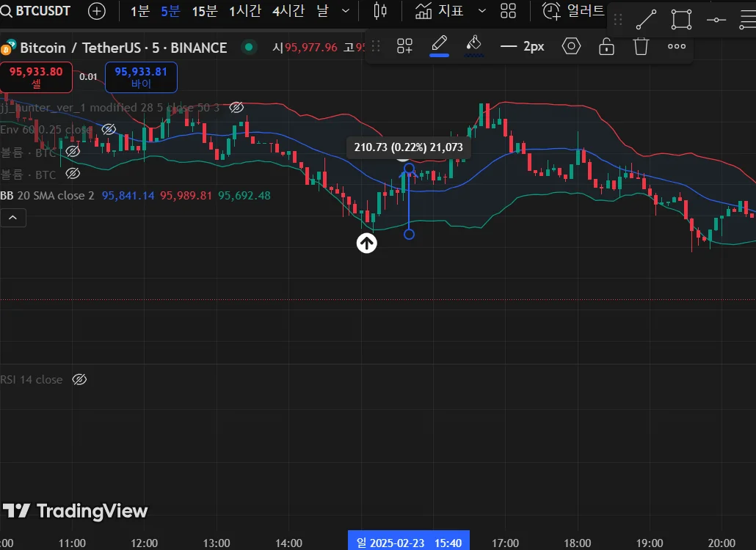Image resolution: width=756 pixels, height=550 pixels.
Task: Switch to the 1시간 timeframe
Action: [x=245, y=10]
